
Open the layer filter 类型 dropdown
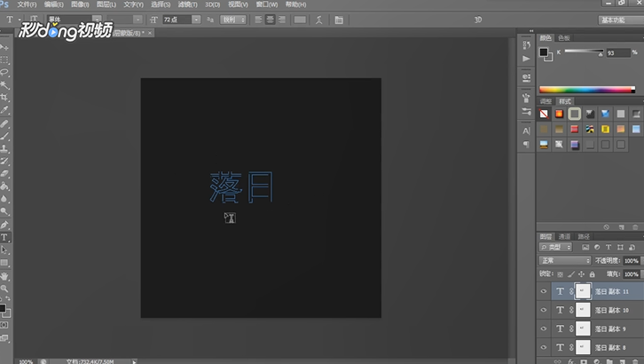click(555, 247)
